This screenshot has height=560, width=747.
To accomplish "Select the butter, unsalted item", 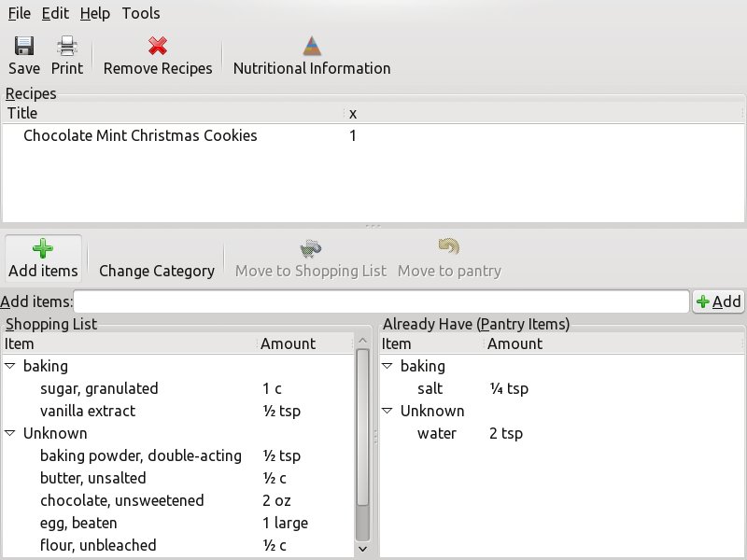I will (x=92, y=478).
